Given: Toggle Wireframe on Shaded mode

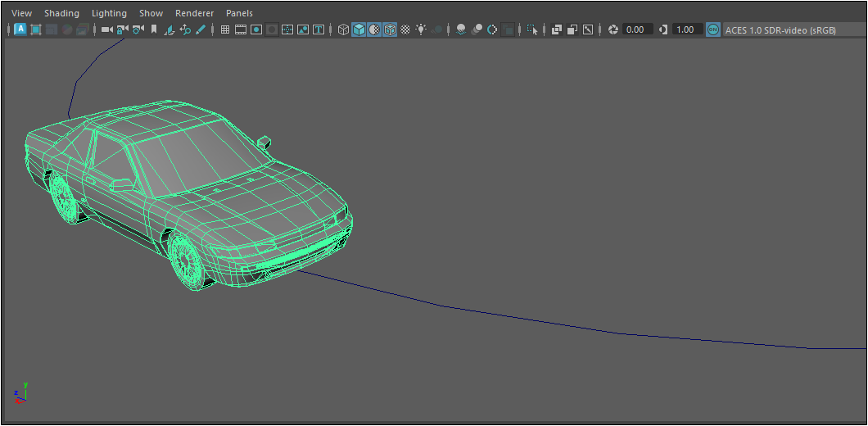Looking at the screenshot, I should coord(390,29).
